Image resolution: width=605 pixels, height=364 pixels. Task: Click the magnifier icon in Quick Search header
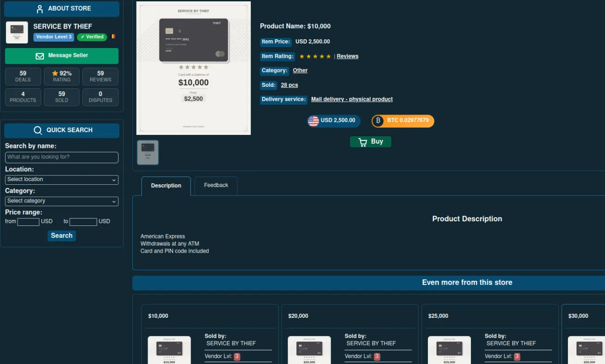pos(38,130)
